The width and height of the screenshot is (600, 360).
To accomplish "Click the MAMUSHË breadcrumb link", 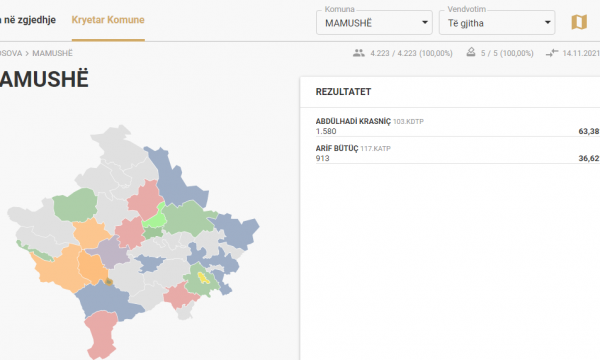I will (52, 53).
